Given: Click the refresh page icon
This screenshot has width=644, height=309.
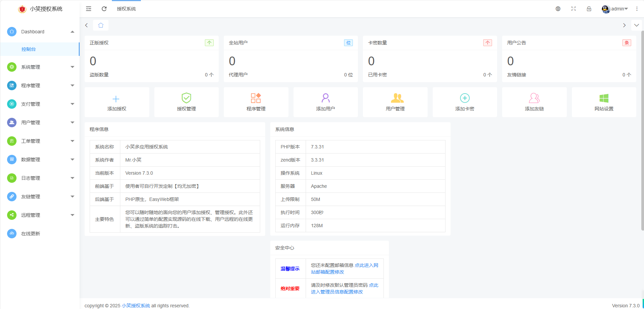Looking at the screenshot, I should point(104,9).
